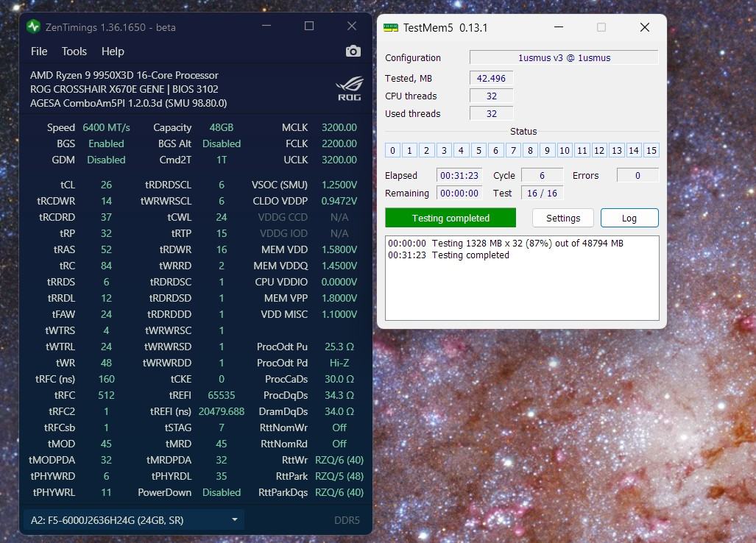Select thread status box 12
The image size is (756, 543).
coord(598,150)
